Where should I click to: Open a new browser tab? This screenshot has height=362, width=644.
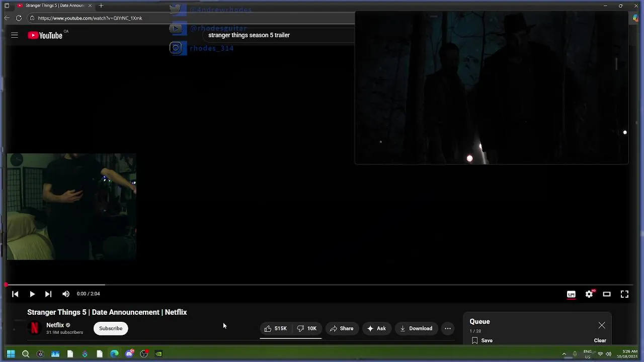click(x=101, y=6)
